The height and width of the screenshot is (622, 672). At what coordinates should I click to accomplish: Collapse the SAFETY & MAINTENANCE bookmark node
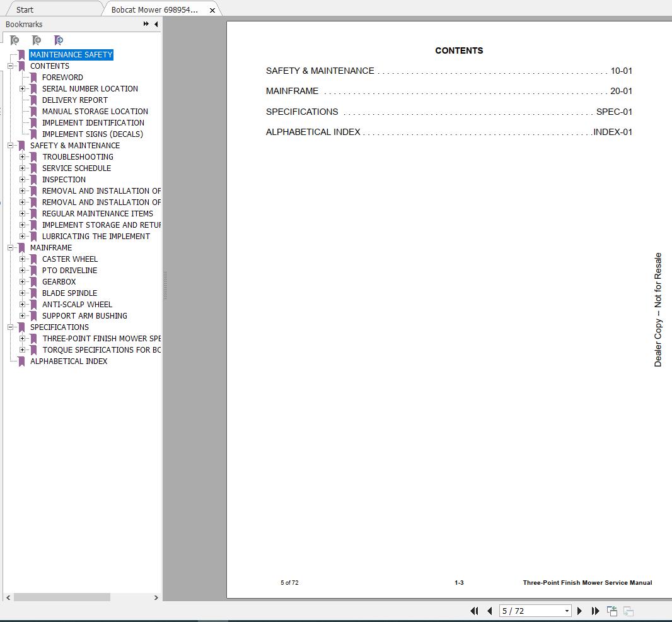coord(10,146)
